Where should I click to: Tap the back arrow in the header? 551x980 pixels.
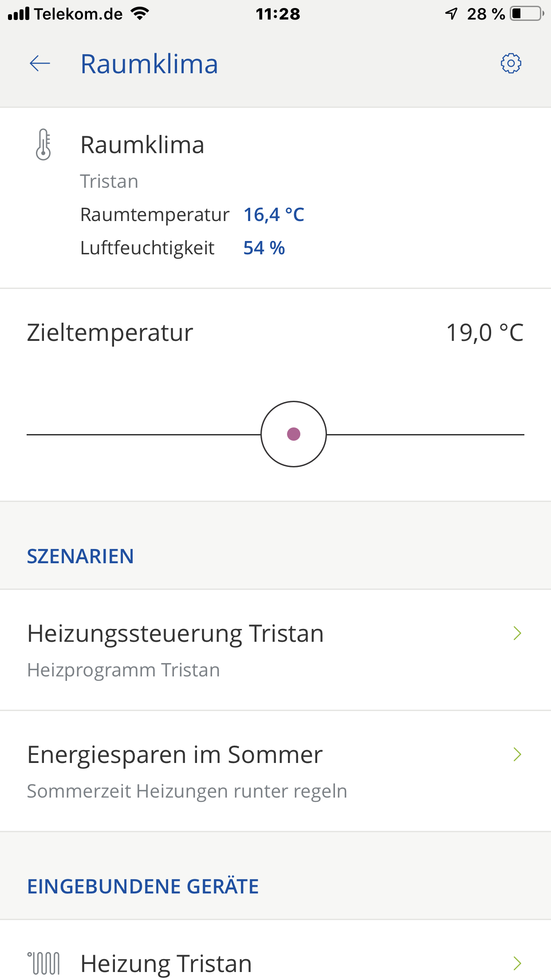pos(40,64)
